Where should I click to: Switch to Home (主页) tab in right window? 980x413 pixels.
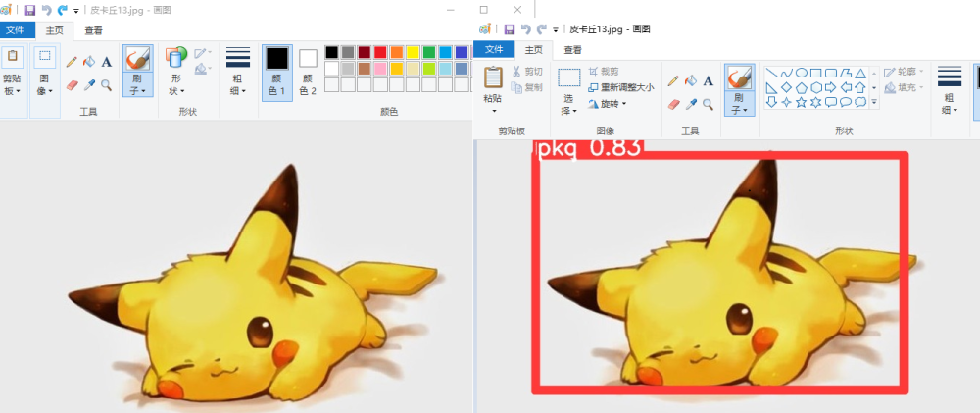[533, 49]
